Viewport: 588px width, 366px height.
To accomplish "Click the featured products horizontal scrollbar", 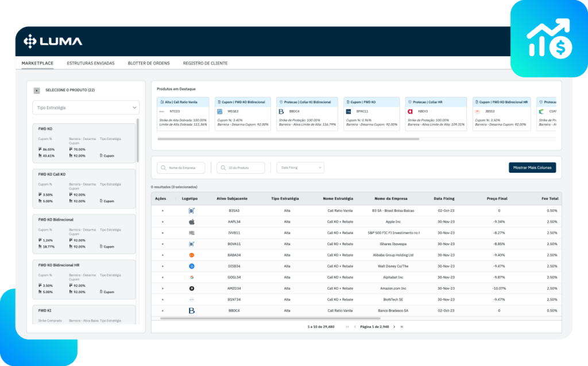I will tap(287, 139).
